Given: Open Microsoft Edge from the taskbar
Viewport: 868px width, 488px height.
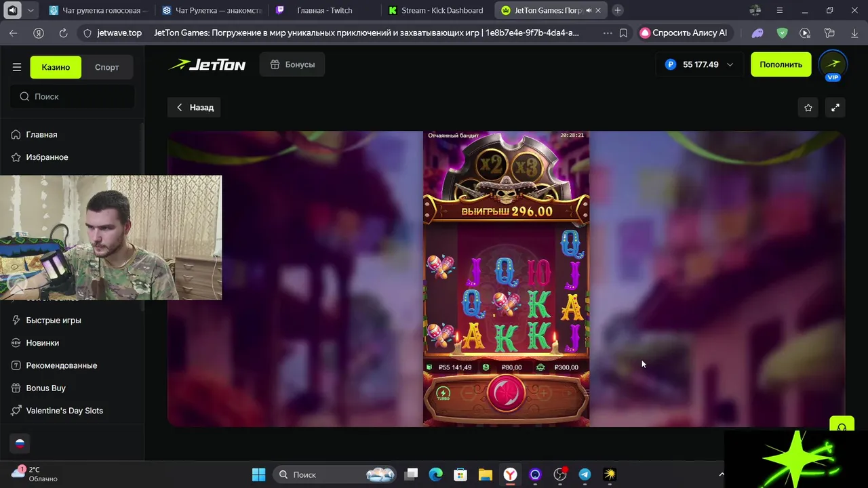Looking at the screenshot, I should coord(435,474).
